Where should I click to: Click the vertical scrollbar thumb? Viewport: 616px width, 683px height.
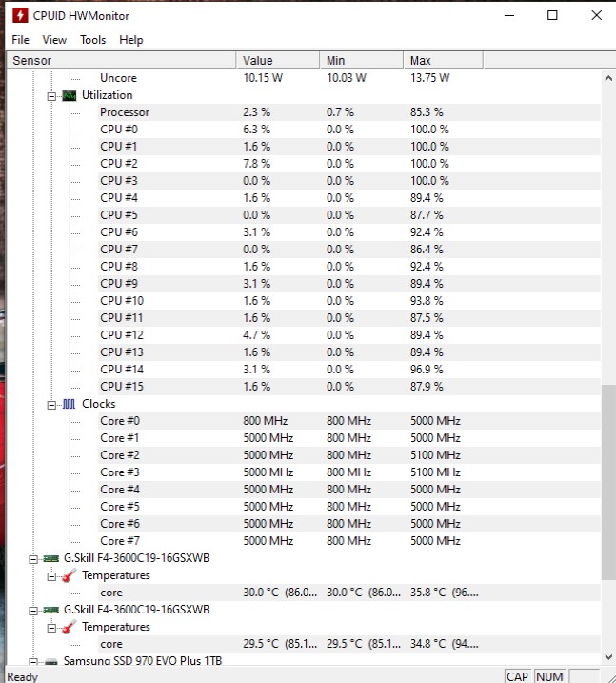pos(608,482)
